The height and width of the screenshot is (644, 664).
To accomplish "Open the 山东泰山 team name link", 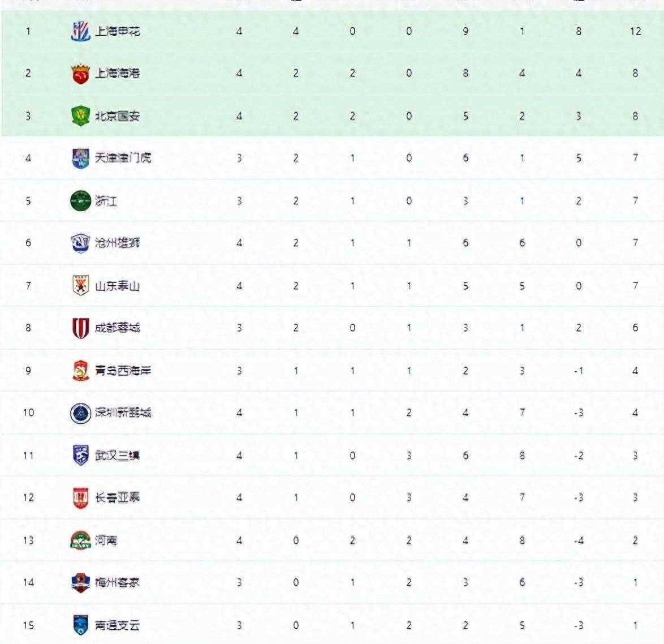I will pyautogui.click(x=117, y=286).
